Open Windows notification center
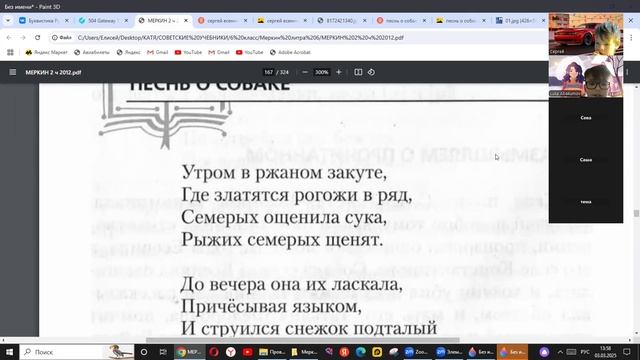This screenshot has width=640, height=360. tap(627, 352)
